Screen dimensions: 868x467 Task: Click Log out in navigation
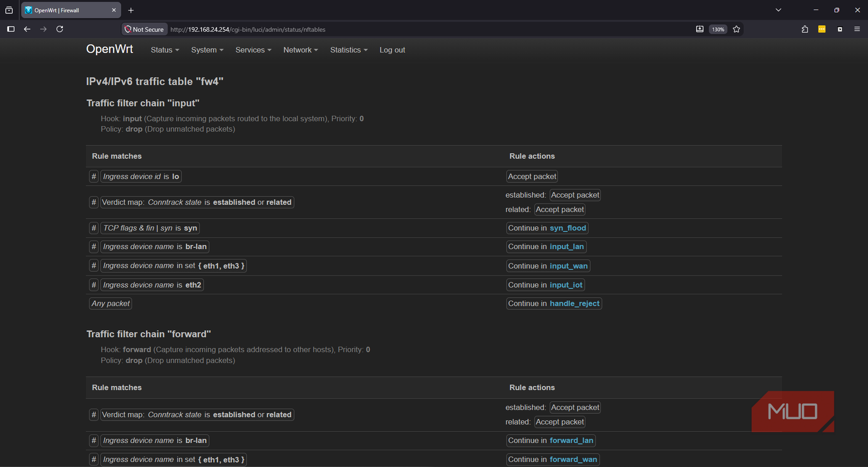click(392, 50)
